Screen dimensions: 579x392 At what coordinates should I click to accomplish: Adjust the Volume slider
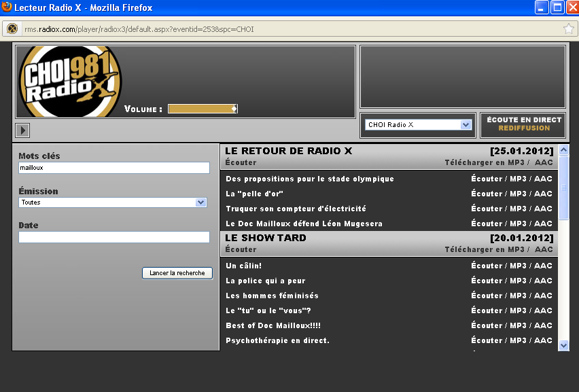point(203,109)
